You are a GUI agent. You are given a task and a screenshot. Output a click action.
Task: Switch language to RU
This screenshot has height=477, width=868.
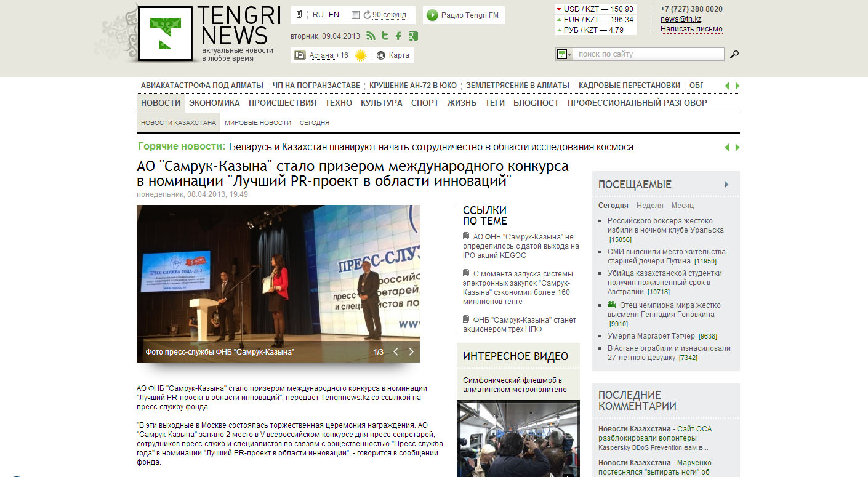[318, 14]
